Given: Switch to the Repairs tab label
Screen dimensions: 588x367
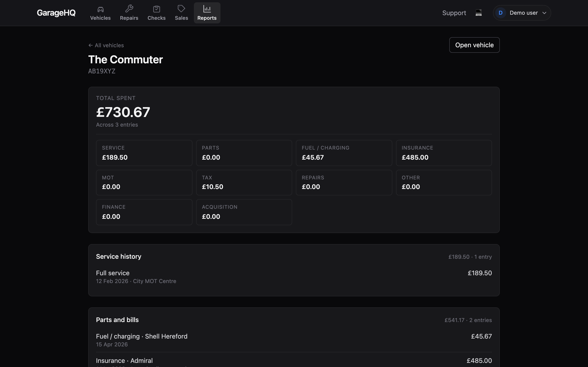Looking at the screenshot, I should pos(129,18).
